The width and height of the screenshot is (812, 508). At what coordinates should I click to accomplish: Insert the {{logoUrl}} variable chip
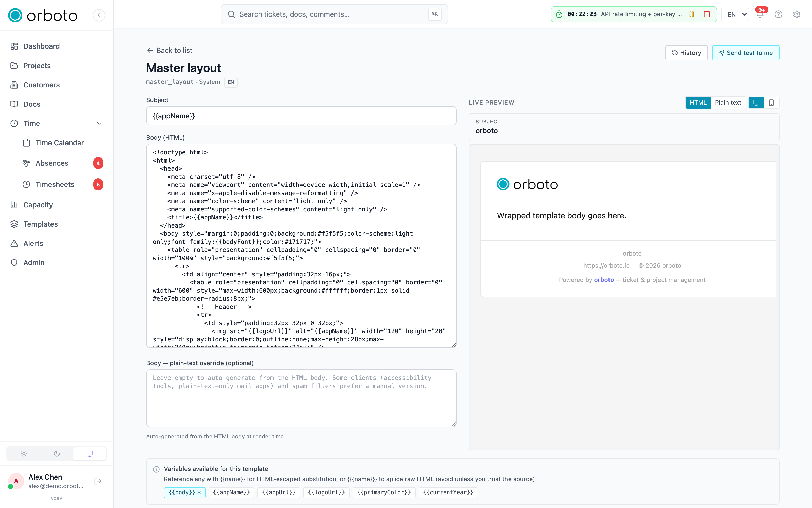[x=326, y=492]
